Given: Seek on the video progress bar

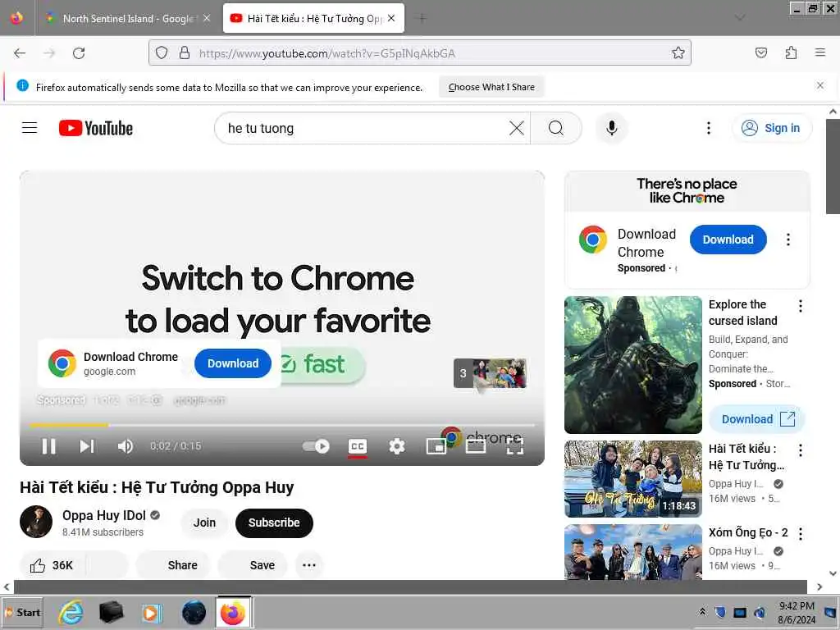Looking at the screenshot, I should click(282, 426).
